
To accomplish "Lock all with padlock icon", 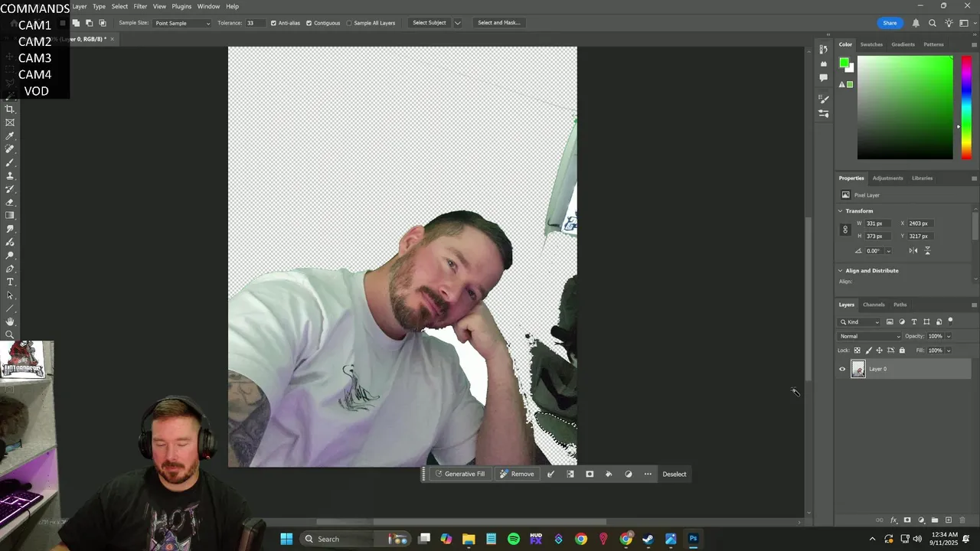I will [x=902, y=350].
